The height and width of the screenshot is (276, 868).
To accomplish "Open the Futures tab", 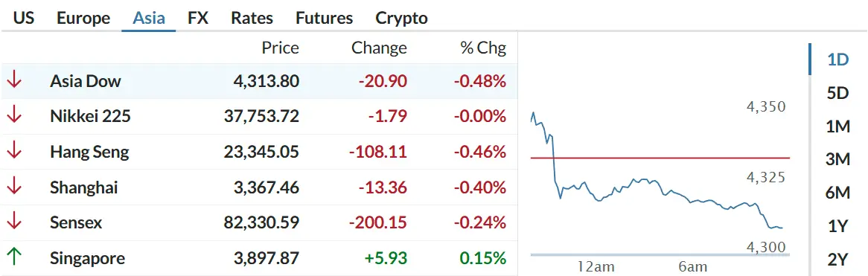I will click(x=325, y=18).
